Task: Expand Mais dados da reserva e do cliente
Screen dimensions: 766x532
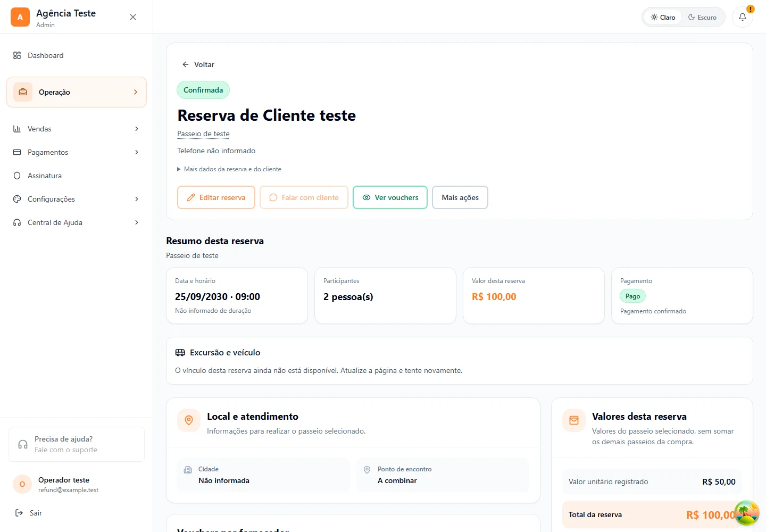Action: point(229,169)
